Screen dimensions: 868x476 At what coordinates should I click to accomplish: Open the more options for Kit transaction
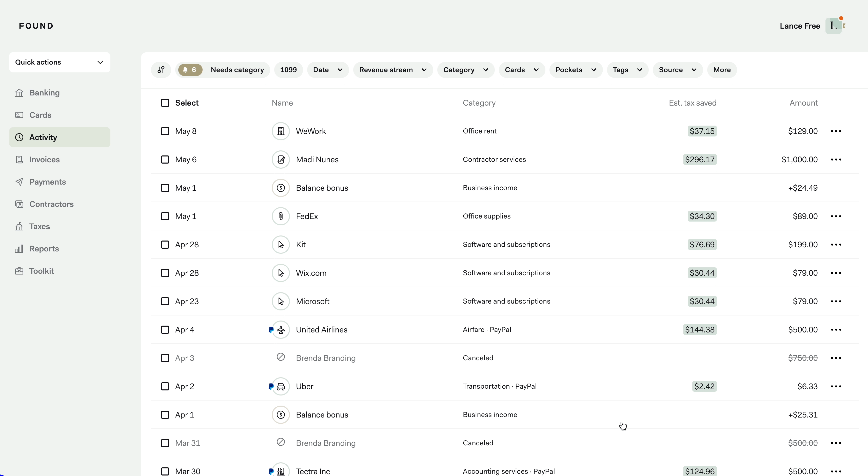(x=836, y=245)
